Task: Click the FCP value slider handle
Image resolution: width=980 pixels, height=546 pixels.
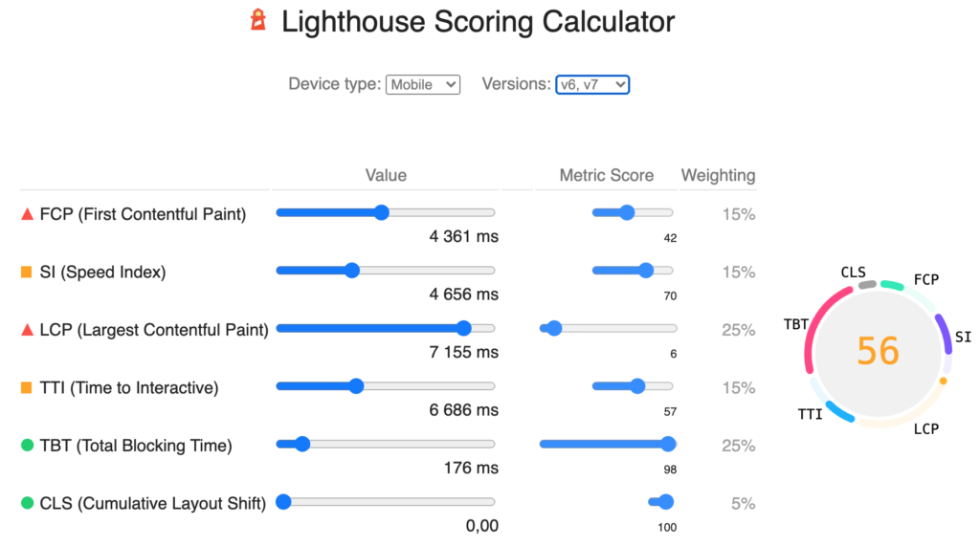Action: pyautogui.click(x=381, y=212)
